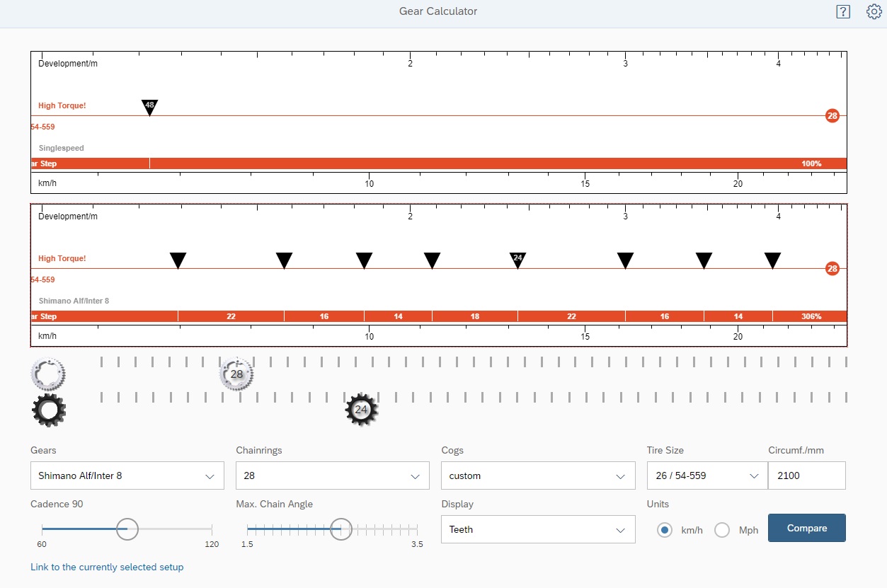
Task: Select the 24-tooth cog on the scale
Action: tap(362, 410)
